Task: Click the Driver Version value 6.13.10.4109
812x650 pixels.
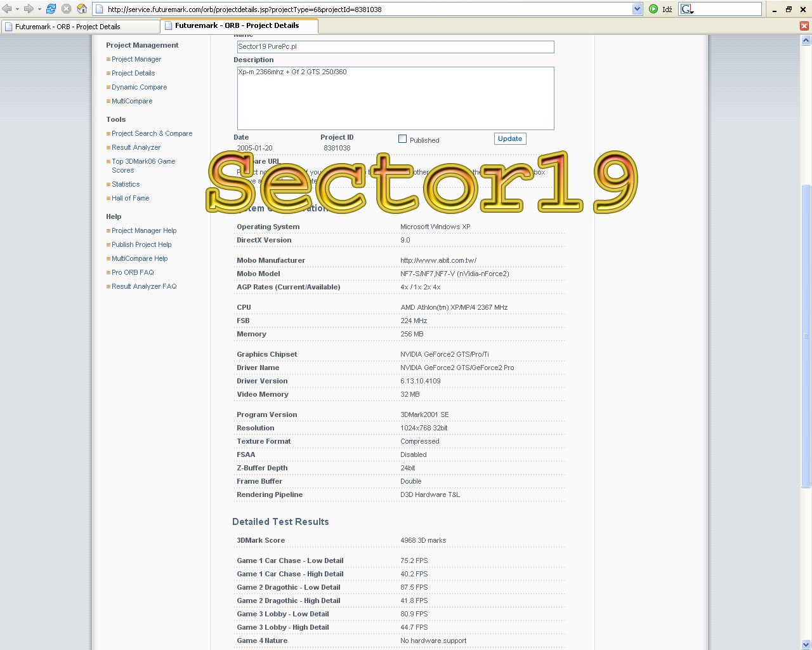Action: pos(421,381)
